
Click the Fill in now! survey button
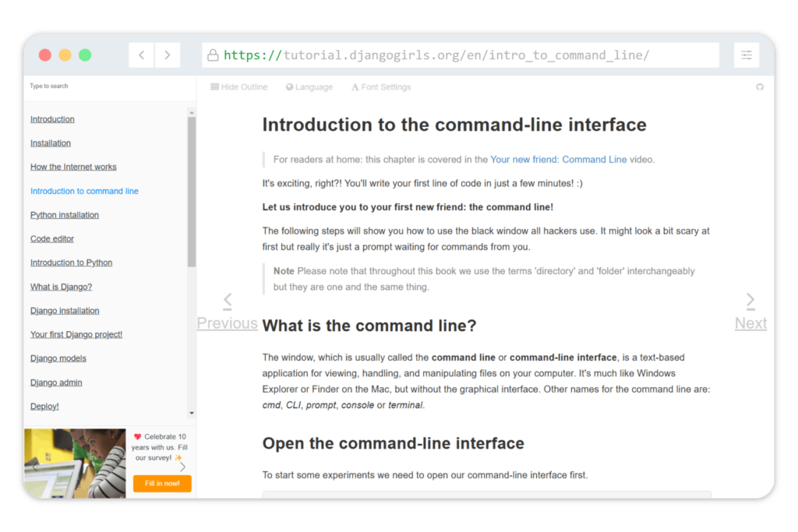[x=162, y=484]
